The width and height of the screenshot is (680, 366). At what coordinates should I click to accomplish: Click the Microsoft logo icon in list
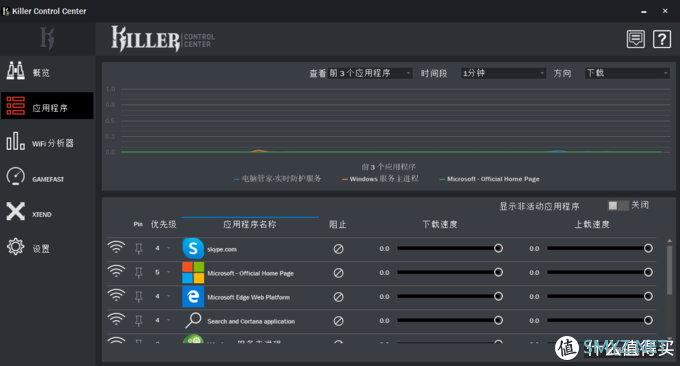point(193,273)
